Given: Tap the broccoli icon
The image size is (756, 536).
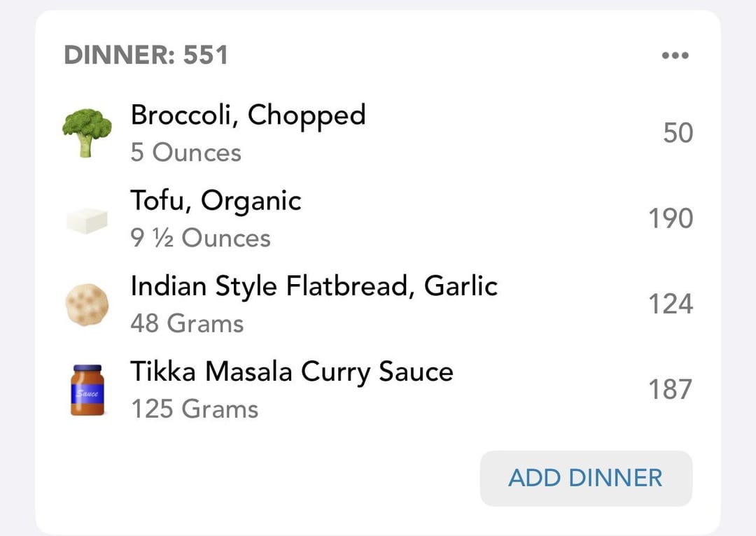Looking at the screenshot, I should (87, 132).
